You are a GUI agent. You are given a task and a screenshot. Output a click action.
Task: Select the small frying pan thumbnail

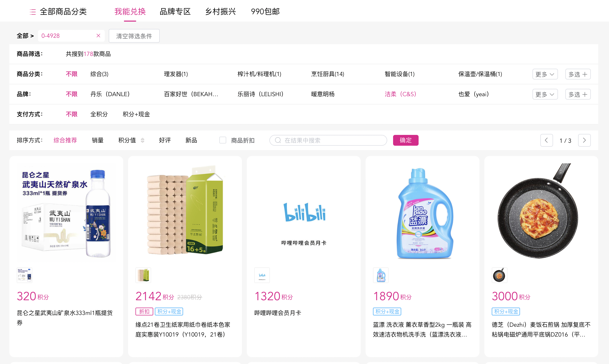point(500,275)
